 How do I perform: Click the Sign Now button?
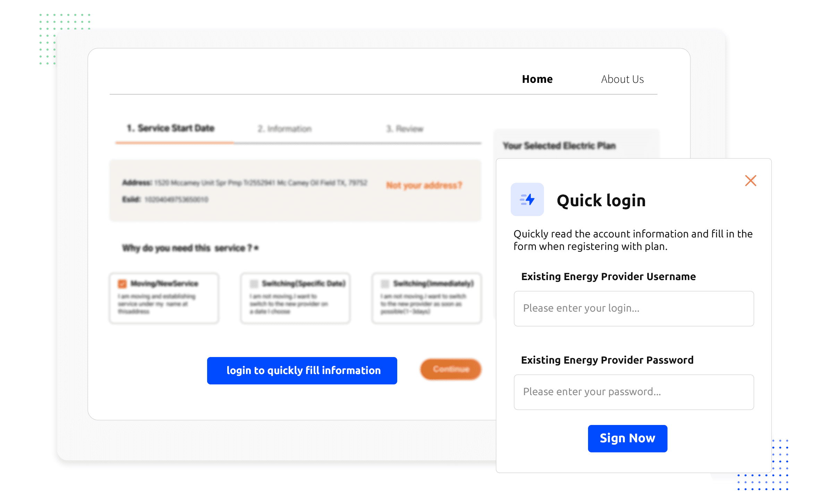tap(627, 438)
